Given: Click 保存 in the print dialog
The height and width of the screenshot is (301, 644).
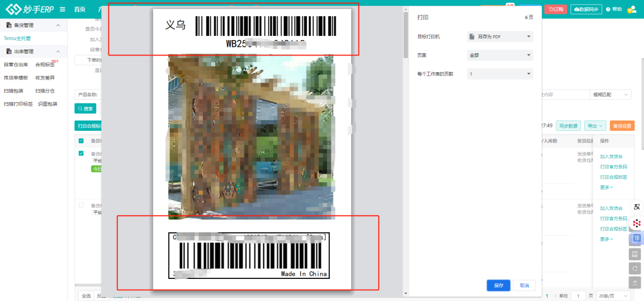Looking at the screenshot, I should [499, 285].
